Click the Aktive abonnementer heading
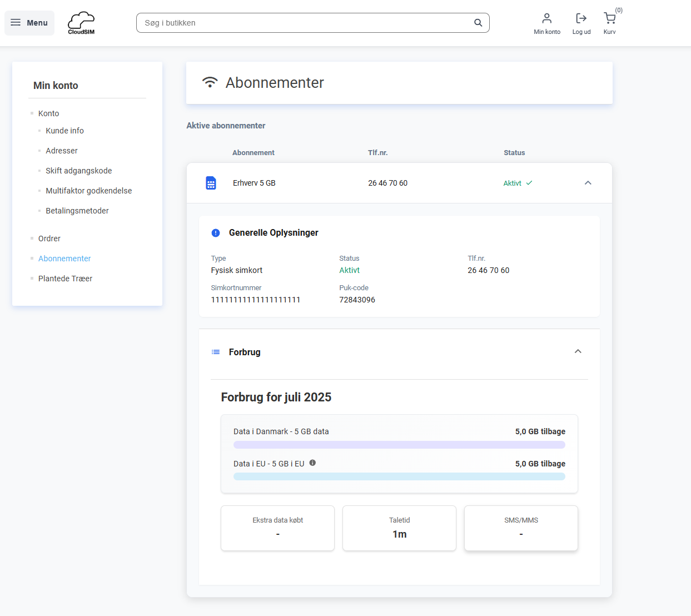The height and width of the screenshot is (616, 691). click(226, 126)
